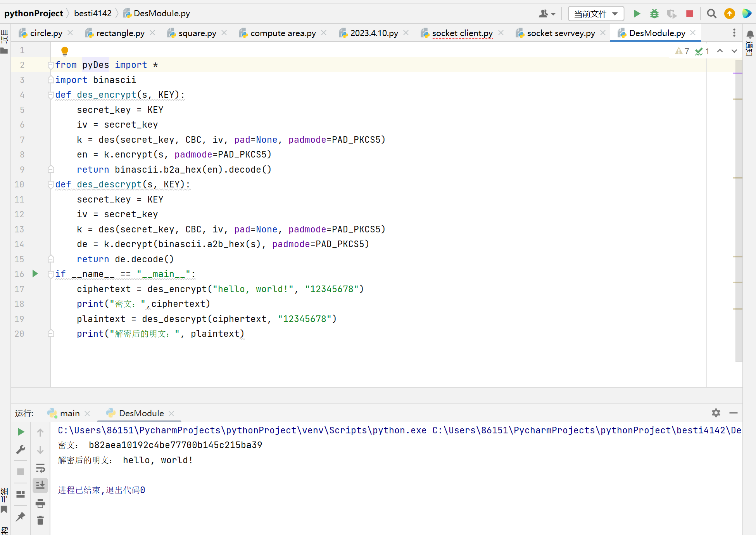This screenshot has width=756, height=535.
Task: Click the print output icon
Action: tap(40, 504)
